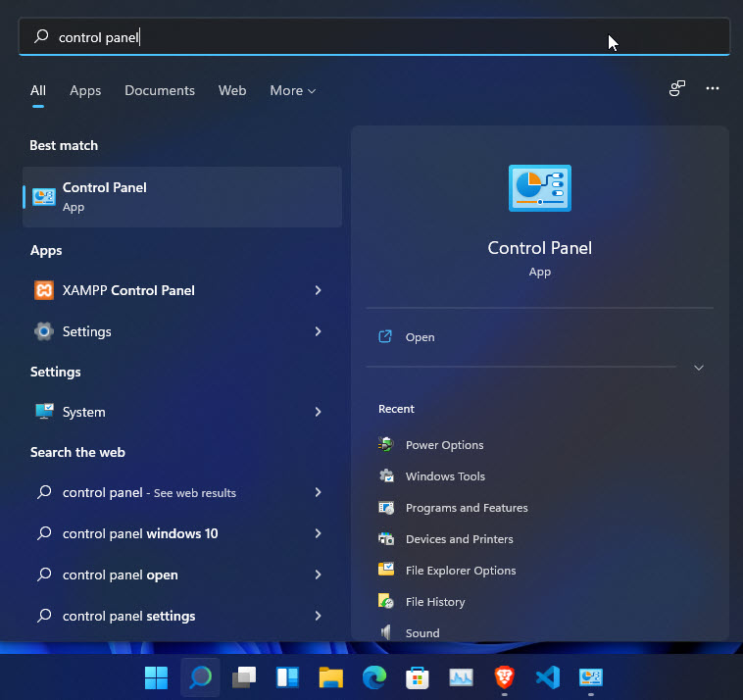Viewport: 743px width, 700px height.
Task: Click the large Control Panel icon in preview
Action: pos(540,188)
